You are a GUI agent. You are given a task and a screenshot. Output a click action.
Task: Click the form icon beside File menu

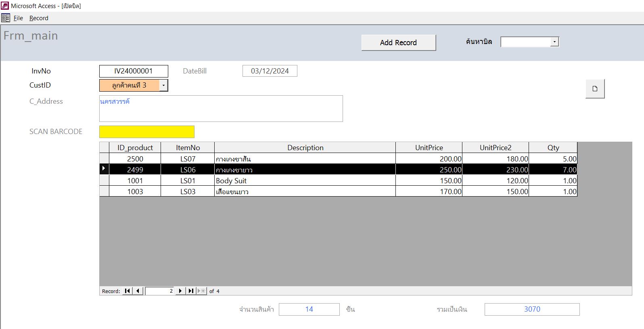click(x=5, y=18)
